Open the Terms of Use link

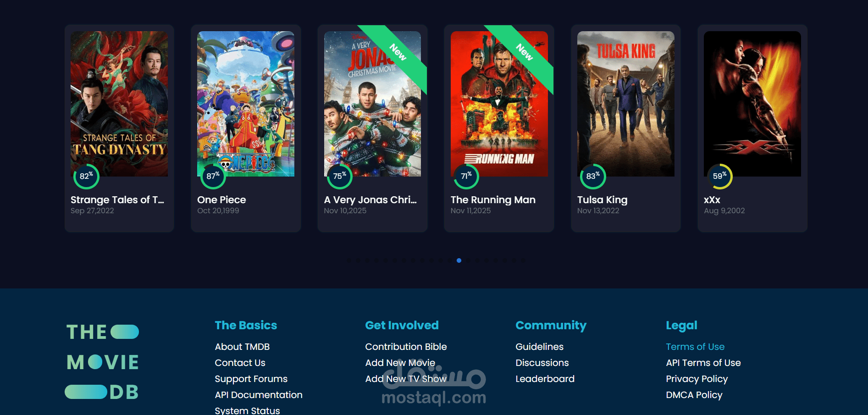(x=695, y=347)
